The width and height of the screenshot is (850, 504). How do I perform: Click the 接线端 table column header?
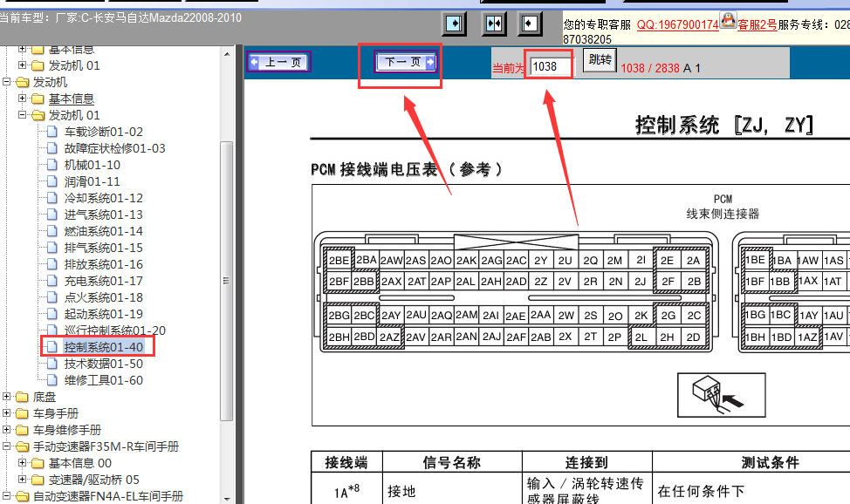pos(346,462)
